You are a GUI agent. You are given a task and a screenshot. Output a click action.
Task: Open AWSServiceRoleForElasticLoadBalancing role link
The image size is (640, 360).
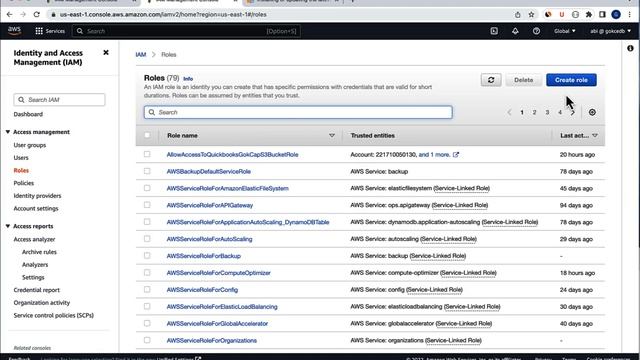tap(222, 307)
